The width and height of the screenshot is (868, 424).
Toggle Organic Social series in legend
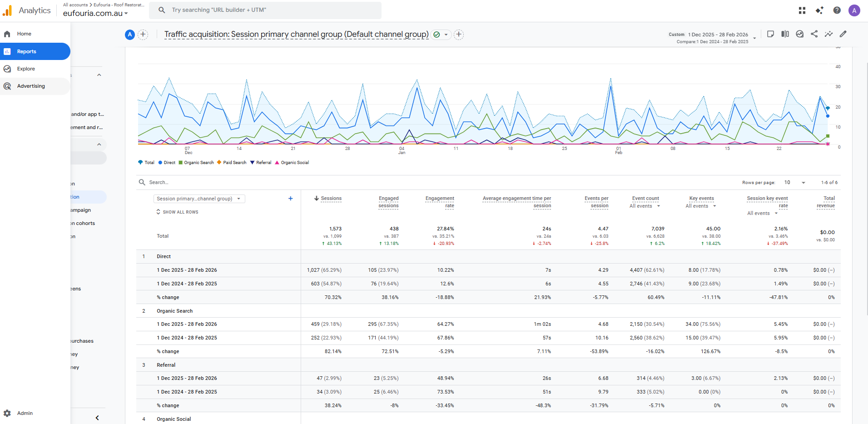(292, 163)
